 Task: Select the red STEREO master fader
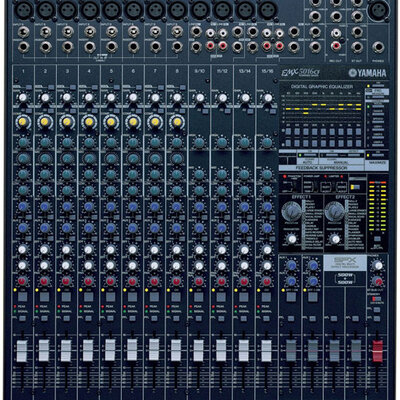coord(378,350)
